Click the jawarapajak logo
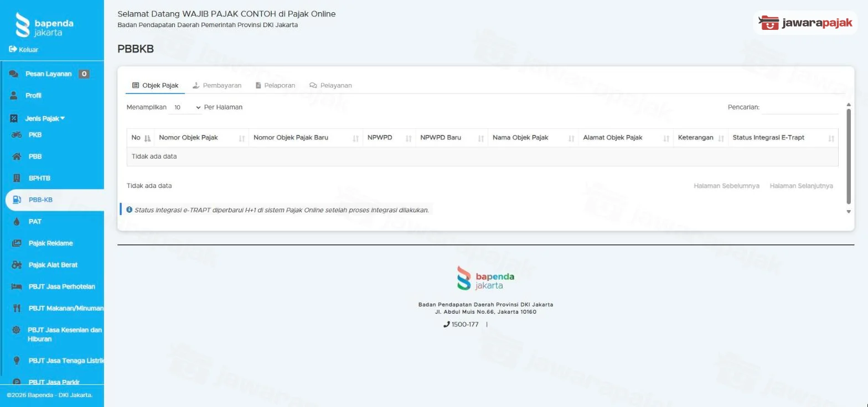The width and height of the screenshot is (868, 407). (805, 23)
